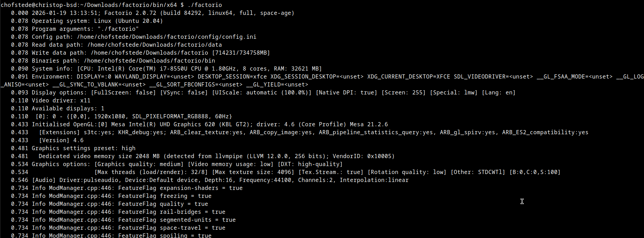644x238 pixels.
Task: Click the Write data path disk size numbers
Action: (241, 53)
